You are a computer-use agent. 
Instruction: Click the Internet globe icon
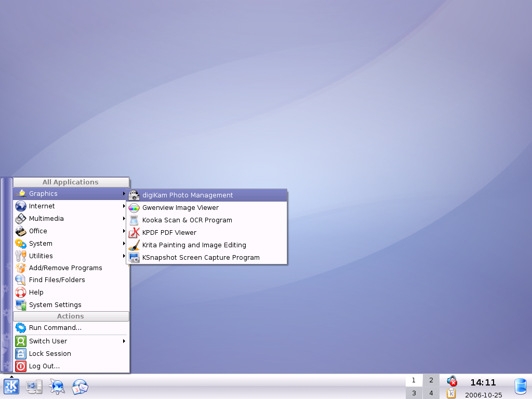21,206
